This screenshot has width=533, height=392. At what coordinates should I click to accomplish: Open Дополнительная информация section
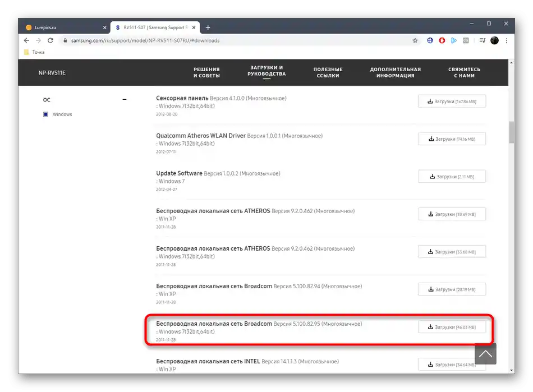tap(396, 72)
